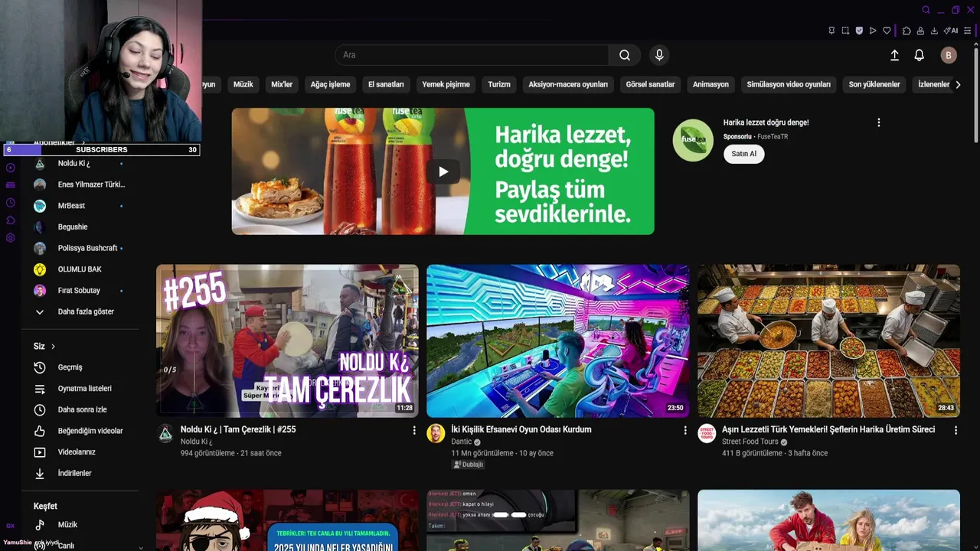The width and height of the screenshot is (980, 551).
Task: Expand the Siz section chevron
Action: pos(54,347)
